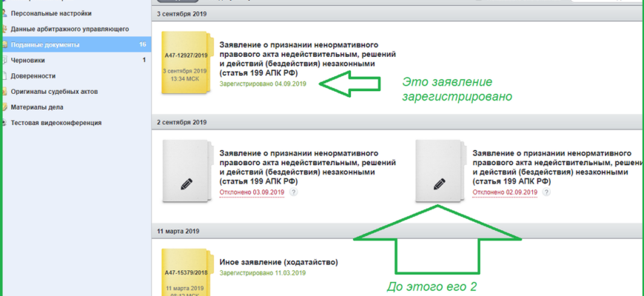Open 'Иное заявление (ходатайство)' document title

279,262
